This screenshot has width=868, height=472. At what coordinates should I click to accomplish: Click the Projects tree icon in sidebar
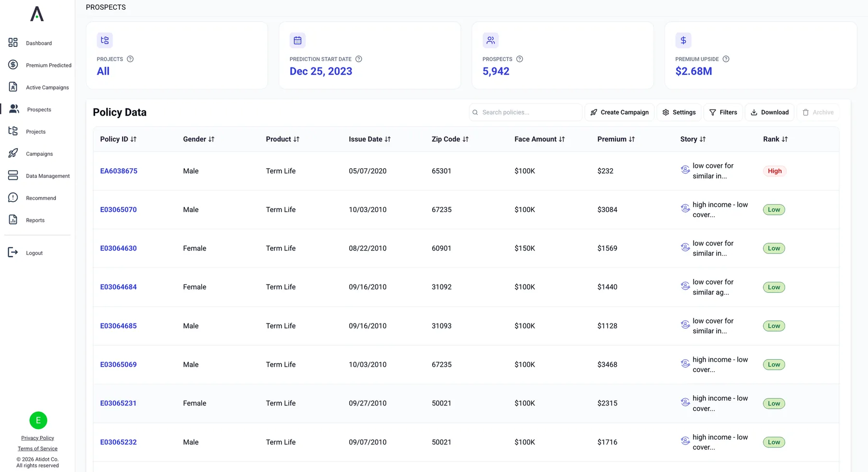pos(13,131)
